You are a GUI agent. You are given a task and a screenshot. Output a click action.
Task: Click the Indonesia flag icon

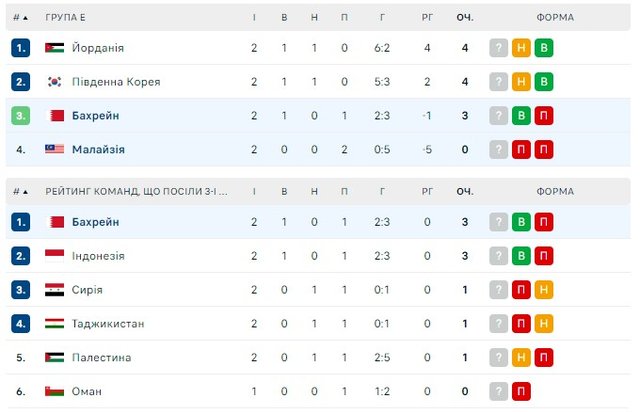pyautogui.click(x=54, y=256)
